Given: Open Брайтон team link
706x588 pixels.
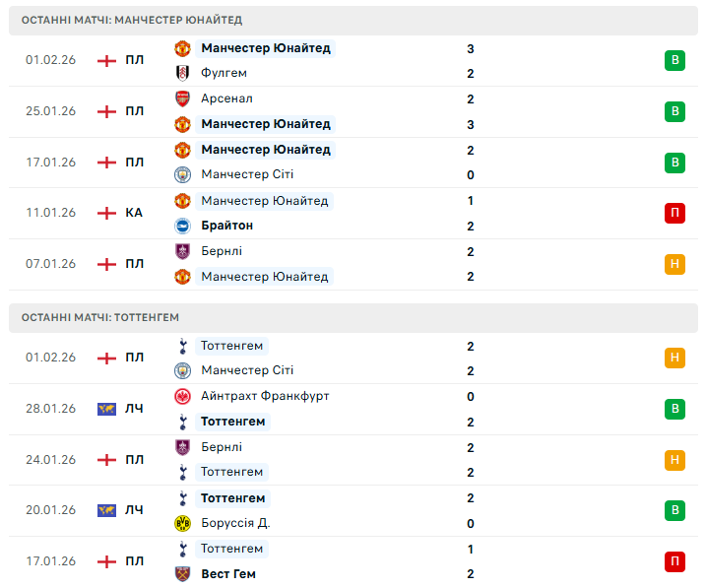Looking at the screenshot, I should (227, 226).
